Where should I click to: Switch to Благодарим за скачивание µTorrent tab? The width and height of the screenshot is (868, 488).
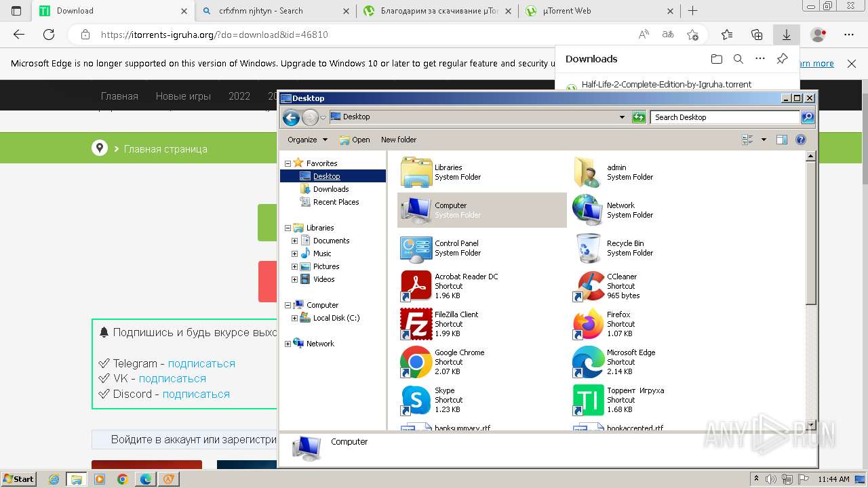click(x=438, y=11)
